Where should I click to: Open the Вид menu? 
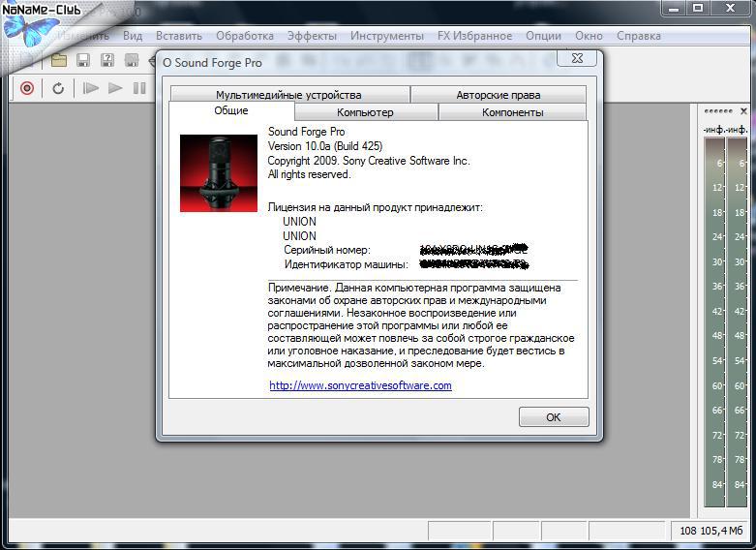pyautogui.click(x=133, y=36)
